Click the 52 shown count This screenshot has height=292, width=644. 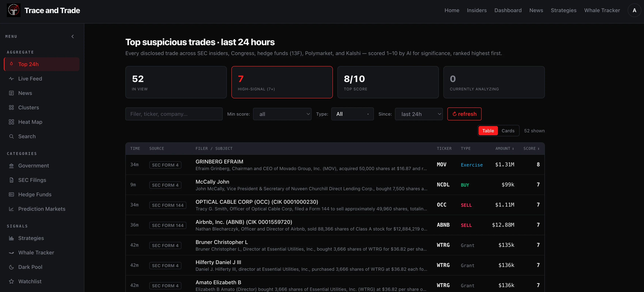(x=534, y=131)
